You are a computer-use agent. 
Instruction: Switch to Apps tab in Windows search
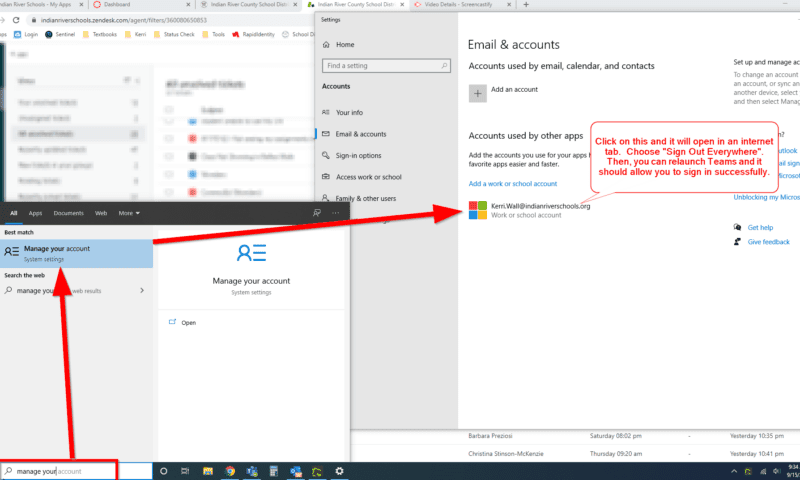(x=35, y=213)
